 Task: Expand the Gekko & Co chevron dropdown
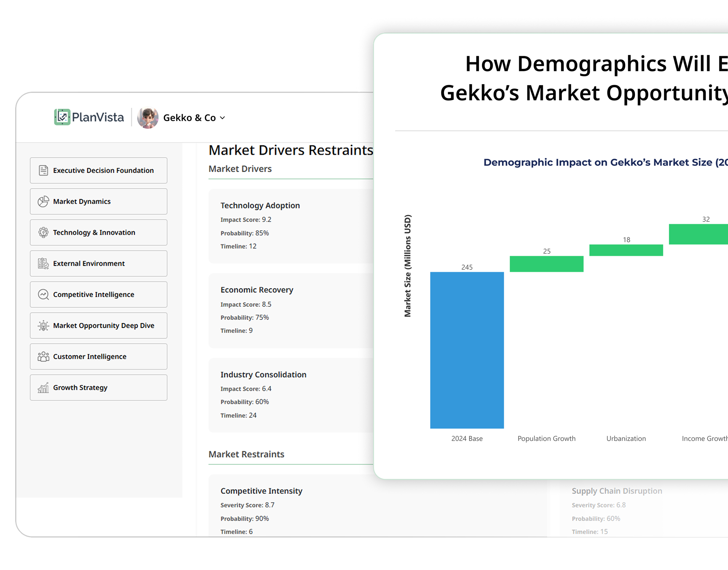222,118
